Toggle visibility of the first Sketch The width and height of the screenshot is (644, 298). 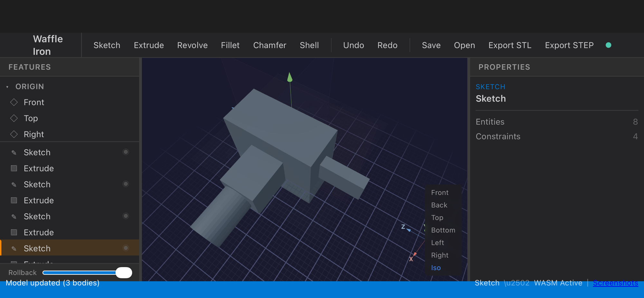click(x=126, y=152)
